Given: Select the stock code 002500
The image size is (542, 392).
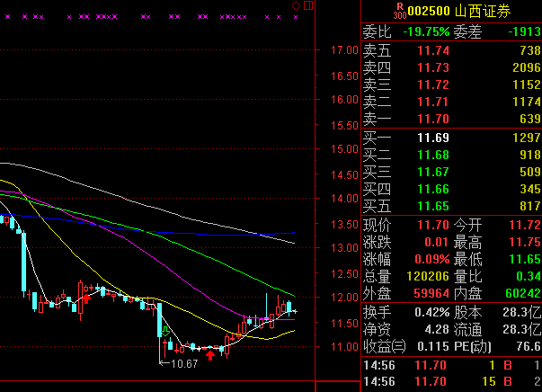Looking at the screenshot, I should pyautogui.click(x=429, y=11).
